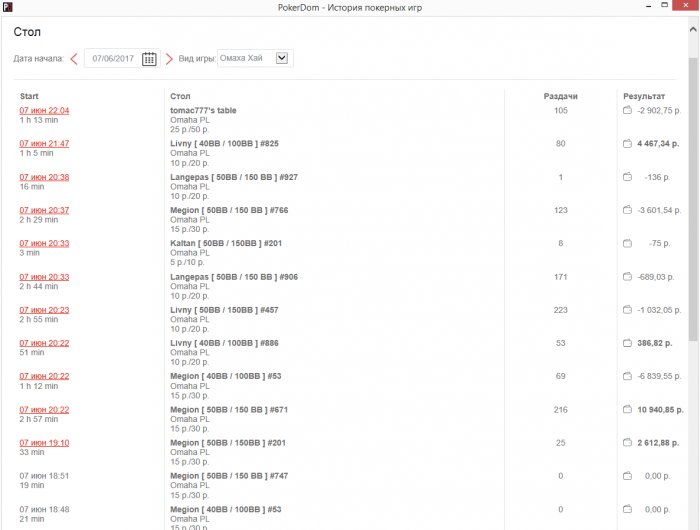
Task: Open the 1 h 12 min Megion #53 link
Action: [44, 376]
